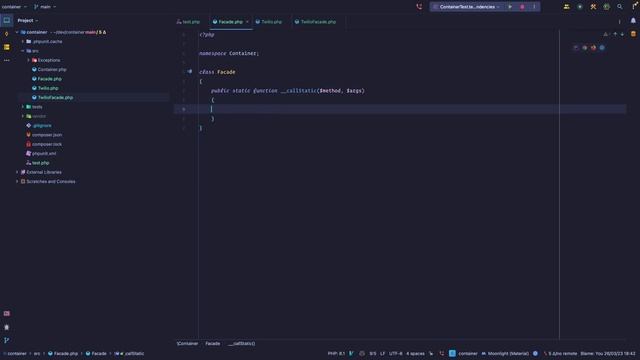Run the ContainerTest configuration
The image size is (640, 360).
coord(510,7)
